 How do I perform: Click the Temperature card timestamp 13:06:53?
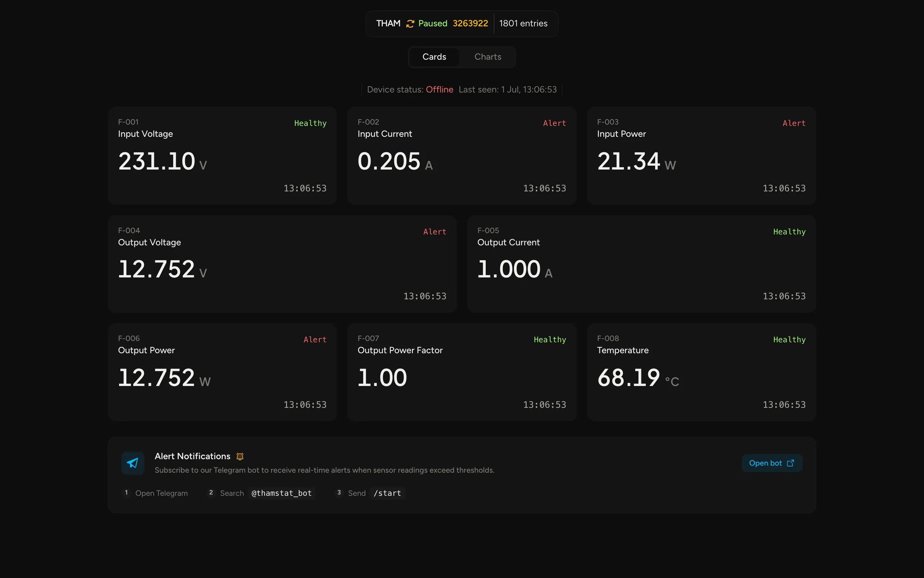[x=784, y=405]
